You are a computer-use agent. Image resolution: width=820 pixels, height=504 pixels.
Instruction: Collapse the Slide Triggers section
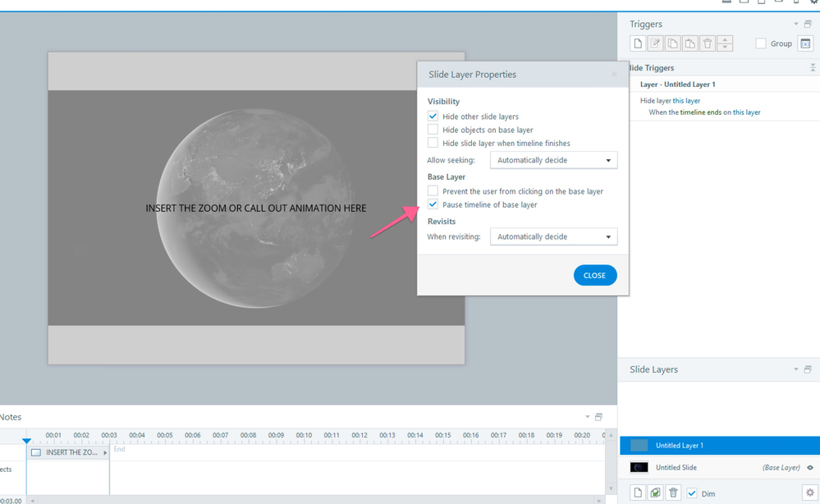(x=813, y=68)
